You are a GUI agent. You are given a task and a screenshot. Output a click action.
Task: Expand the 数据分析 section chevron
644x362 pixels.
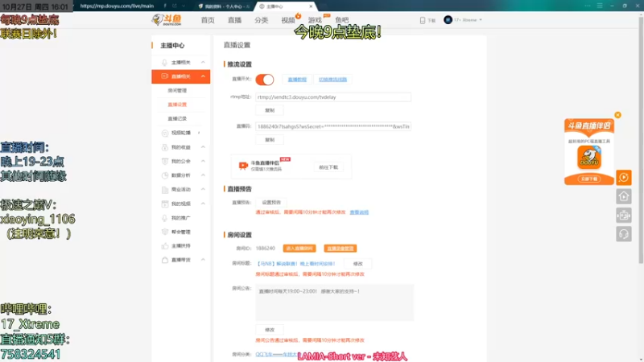coord(203,175)
